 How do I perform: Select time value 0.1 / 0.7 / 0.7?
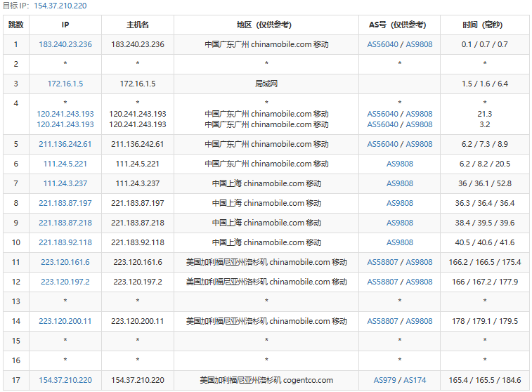click(484, 44)
